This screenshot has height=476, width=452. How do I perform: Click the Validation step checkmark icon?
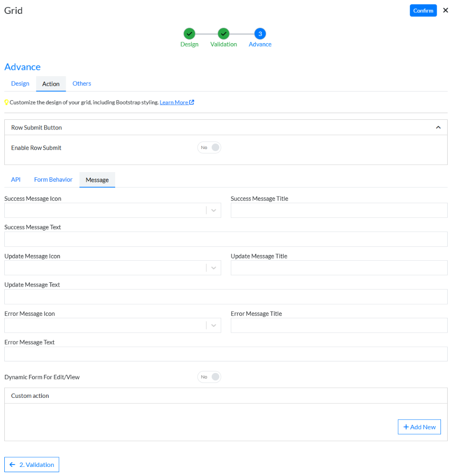[x=224, y=34]
